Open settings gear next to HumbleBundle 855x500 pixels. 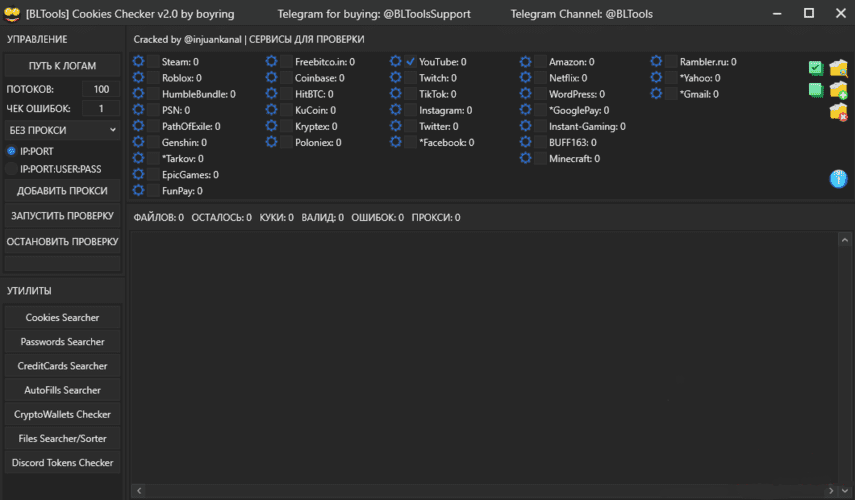[139, 94]
